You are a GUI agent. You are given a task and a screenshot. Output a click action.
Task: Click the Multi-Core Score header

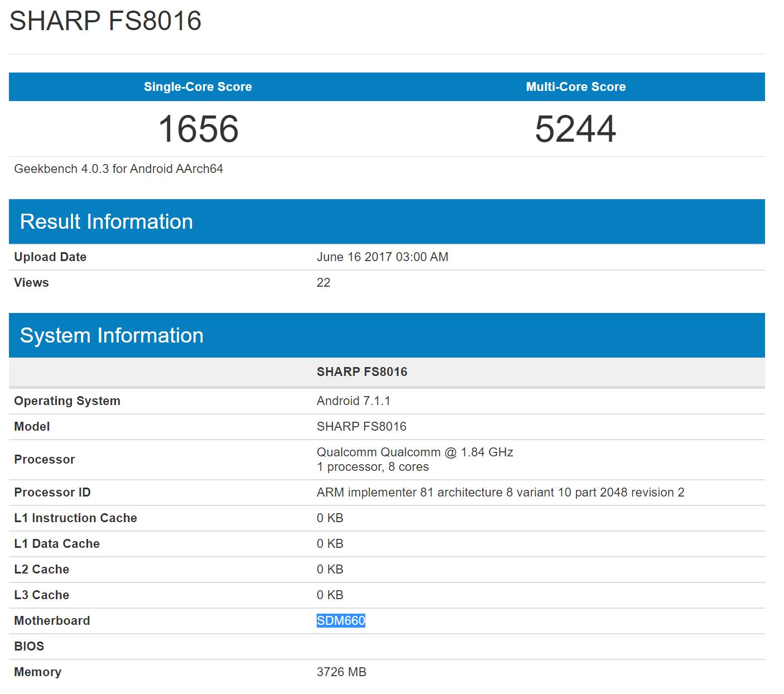pos(575,86)
